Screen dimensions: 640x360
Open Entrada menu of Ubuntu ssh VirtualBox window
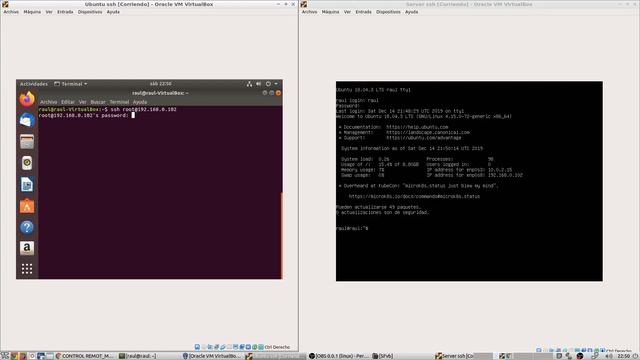click(x=65, y=12)
